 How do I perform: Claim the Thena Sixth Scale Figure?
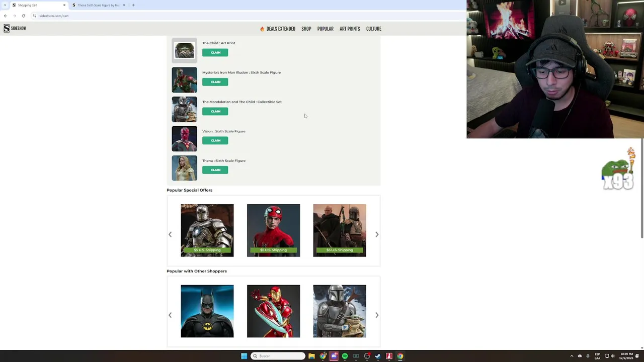(215, 170)
